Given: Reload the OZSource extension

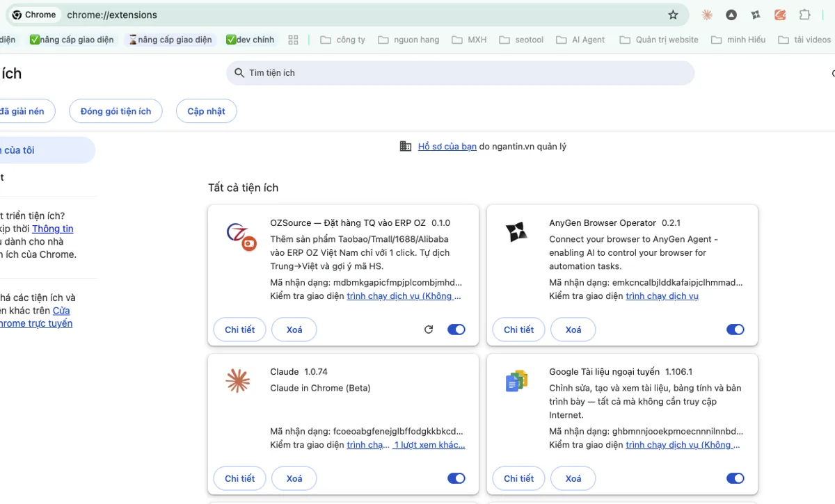Looking at the screenshot, I should point(429,330).
